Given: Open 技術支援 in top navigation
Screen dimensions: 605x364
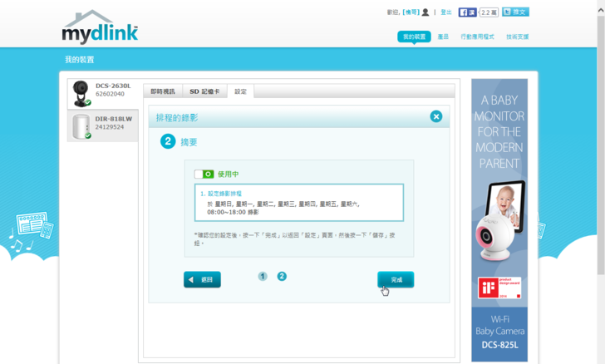Looking at the screenshot, I should click(x=518, y=37).
